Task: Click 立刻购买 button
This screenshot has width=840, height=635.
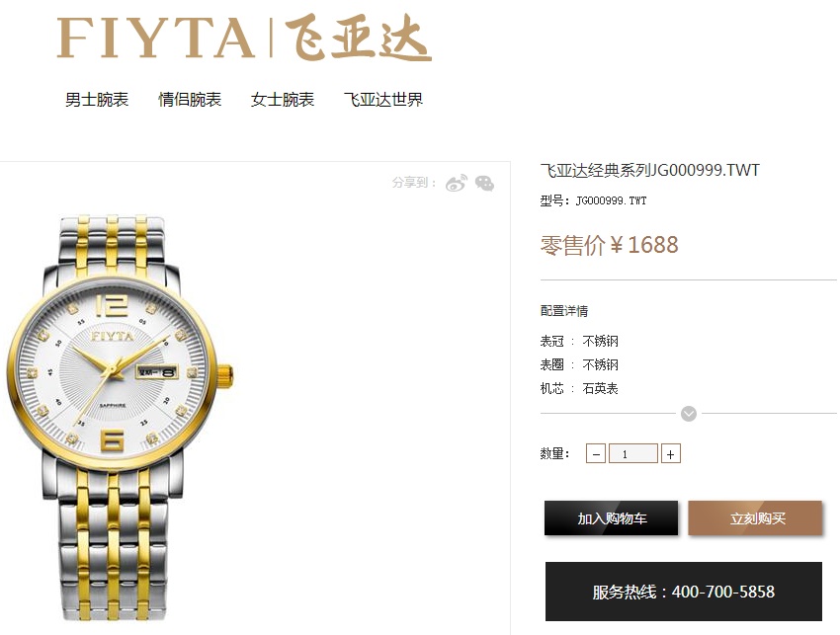Action: [755, 518]
